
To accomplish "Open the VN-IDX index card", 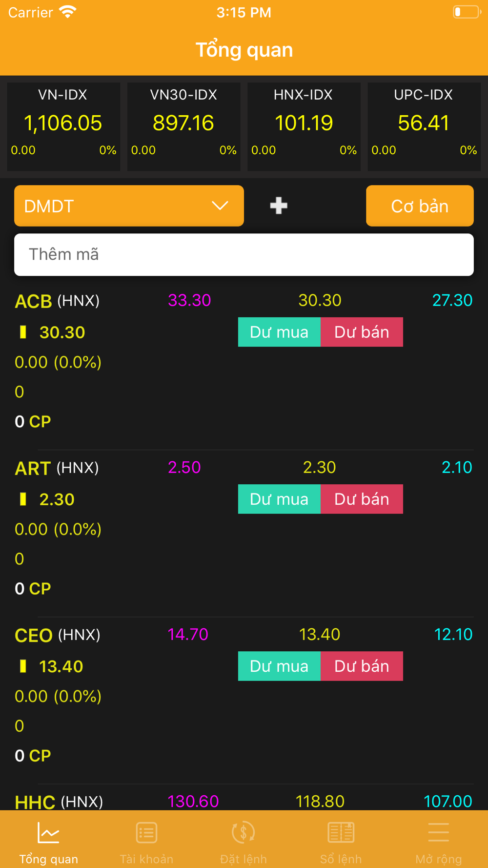I will [x=63, y=126].
